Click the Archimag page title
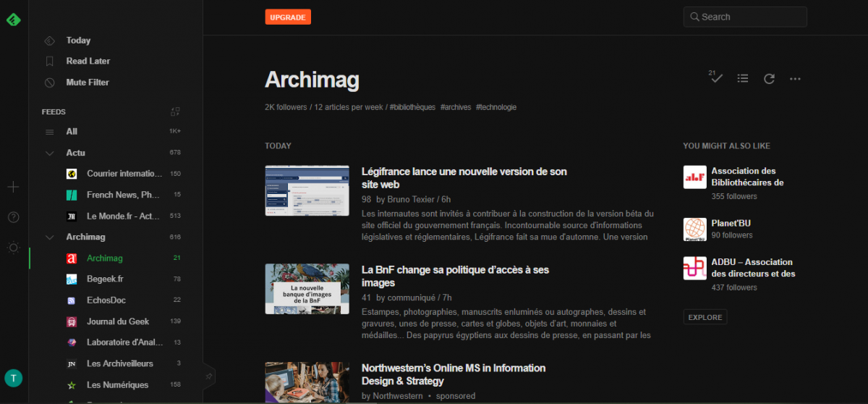 [312, 80]
